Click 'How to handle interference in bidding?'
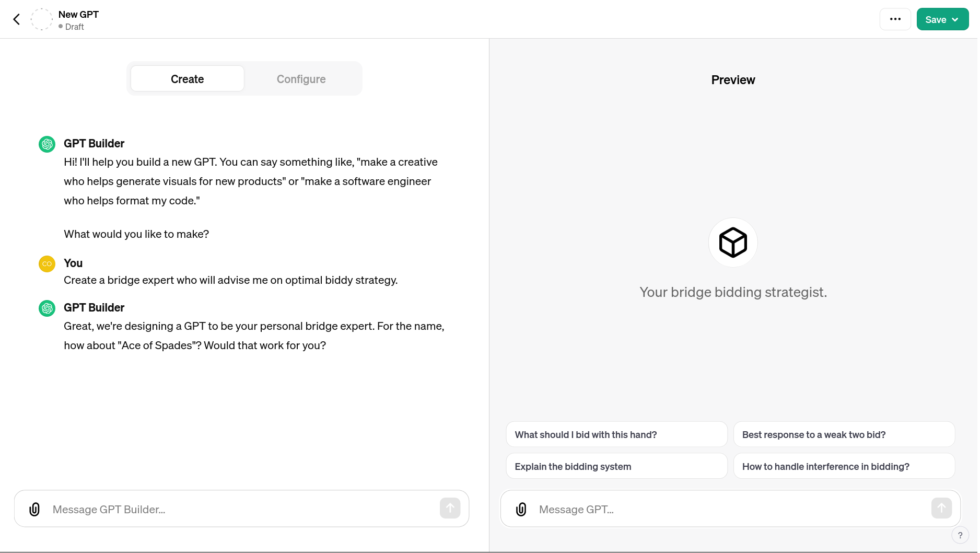Viewport: 980px width, 553px height. (x=844, y=466)
